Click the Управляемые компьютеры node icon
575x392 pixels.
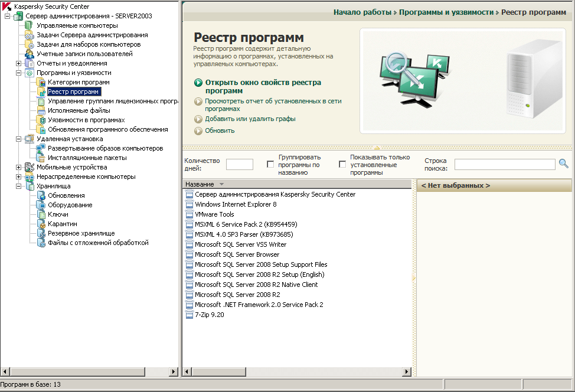(x=29, y=25)
